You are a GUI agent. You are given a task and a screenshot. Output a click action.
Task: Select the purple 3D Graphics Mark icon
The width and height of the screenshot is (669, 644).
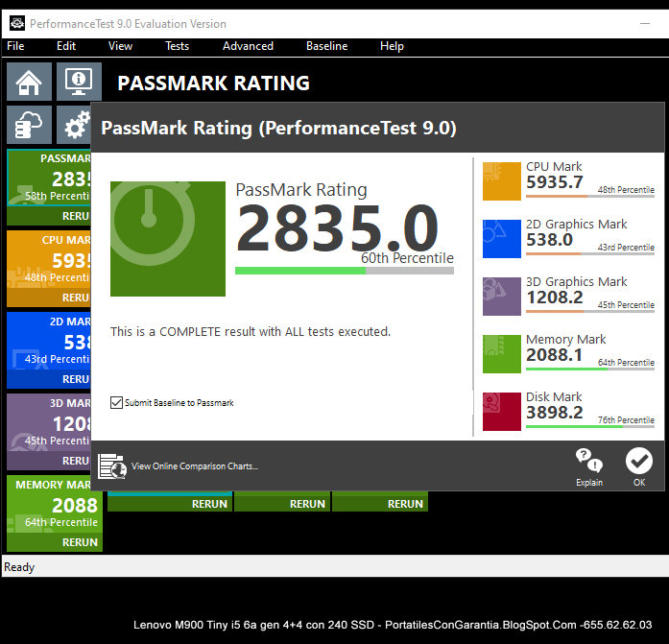click(502, 297)
